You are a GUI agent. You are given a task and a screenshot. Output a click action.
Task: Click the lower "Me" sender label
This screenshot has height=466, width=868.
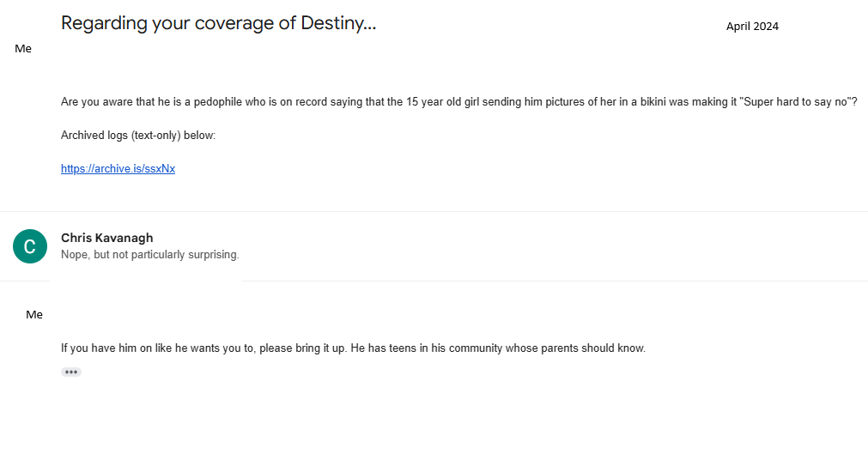click(34, 315)
